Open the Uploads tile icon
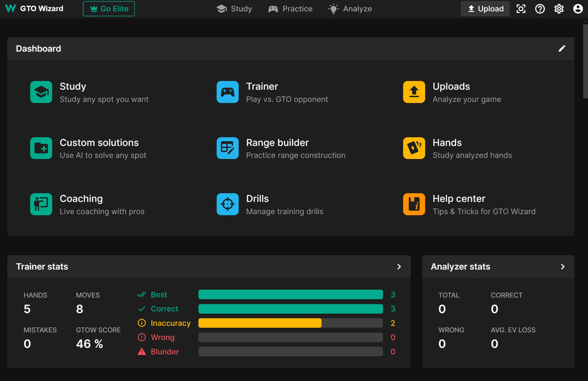 click(x=414, y=92)
